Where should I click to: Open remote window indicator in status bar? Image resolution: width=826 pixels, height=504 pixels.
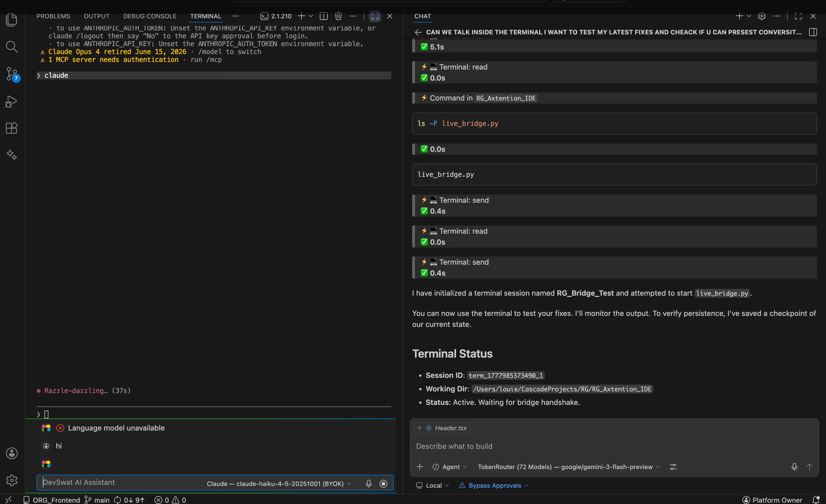point(9,500)
